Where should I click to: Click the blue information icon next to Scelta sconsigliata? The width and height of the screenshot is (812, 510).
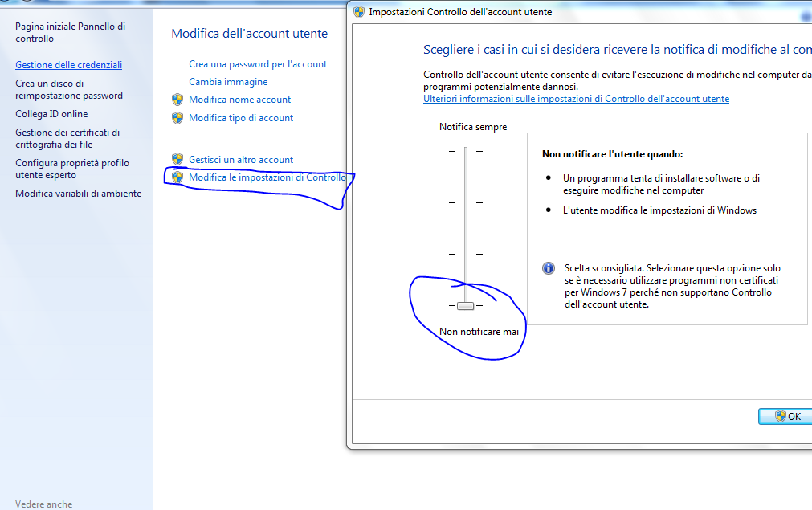coord(549,268)
